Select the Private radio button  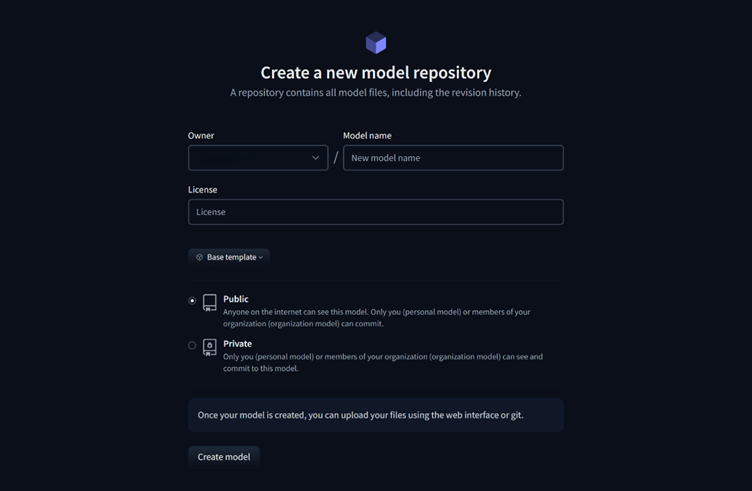[192, 345]
